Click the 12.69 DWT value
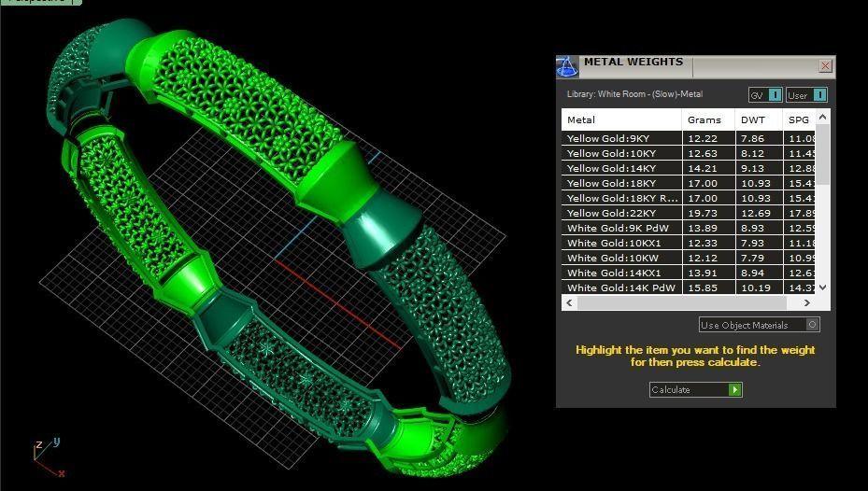The height and width of the screenshot is (491, 868). (x=756, y=213)
